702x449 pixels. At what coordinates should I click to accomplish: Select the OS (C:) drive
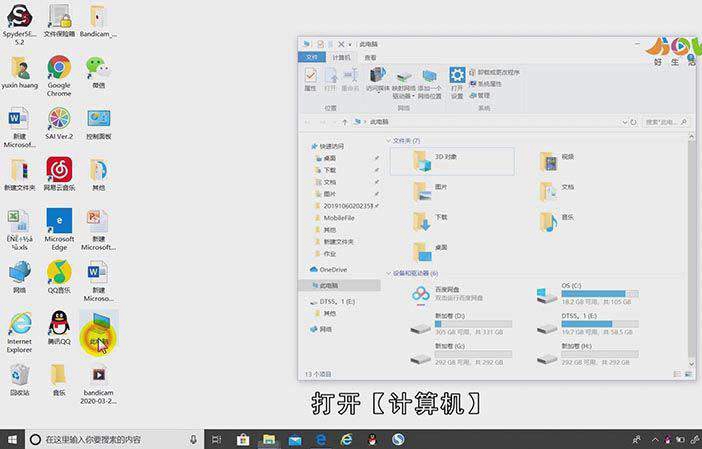pos(588,294)
